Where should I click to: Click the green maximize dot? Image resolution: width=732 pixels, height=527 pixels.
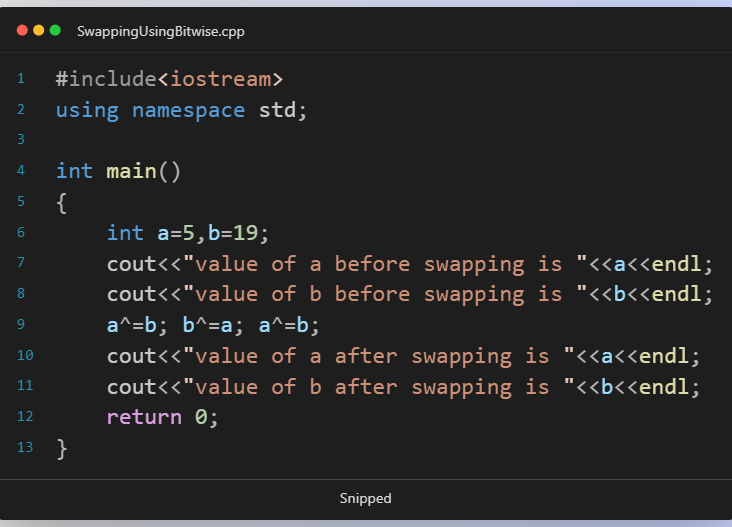coord(55,30)
